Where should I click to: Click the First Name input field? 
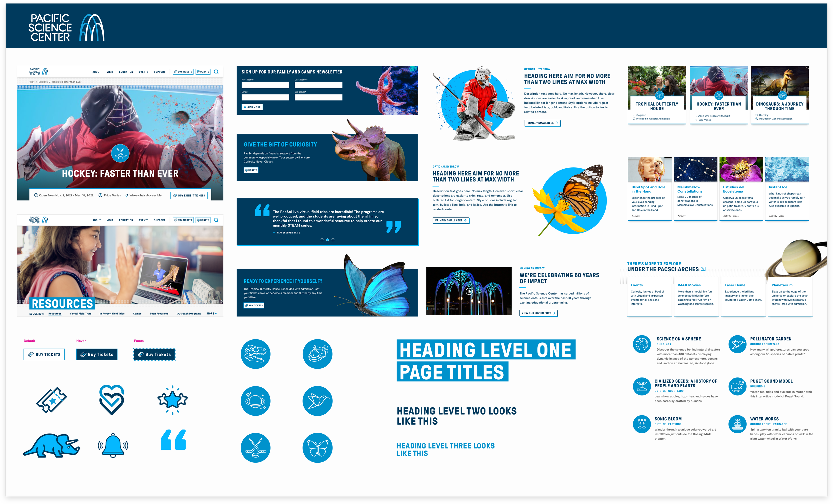265,85
